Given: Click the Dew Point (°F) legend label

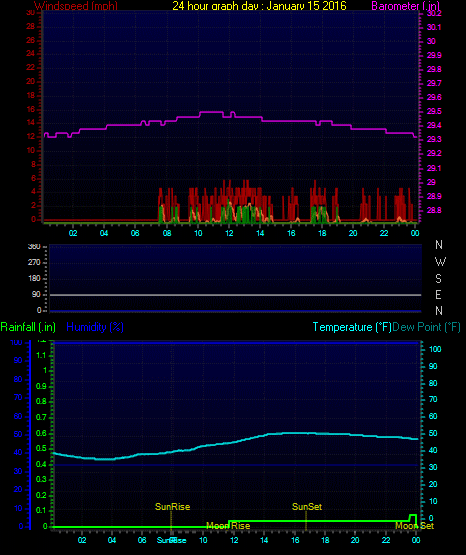Looking at the screenshot, I should [426, 327].
